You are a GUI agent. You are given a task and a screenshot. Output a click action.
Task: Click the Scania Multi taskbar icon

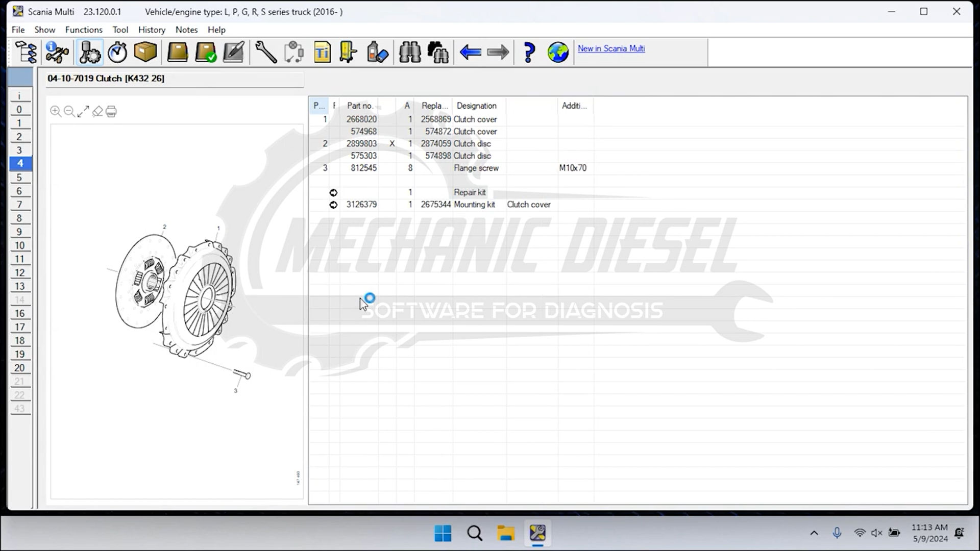pos(537,533)
